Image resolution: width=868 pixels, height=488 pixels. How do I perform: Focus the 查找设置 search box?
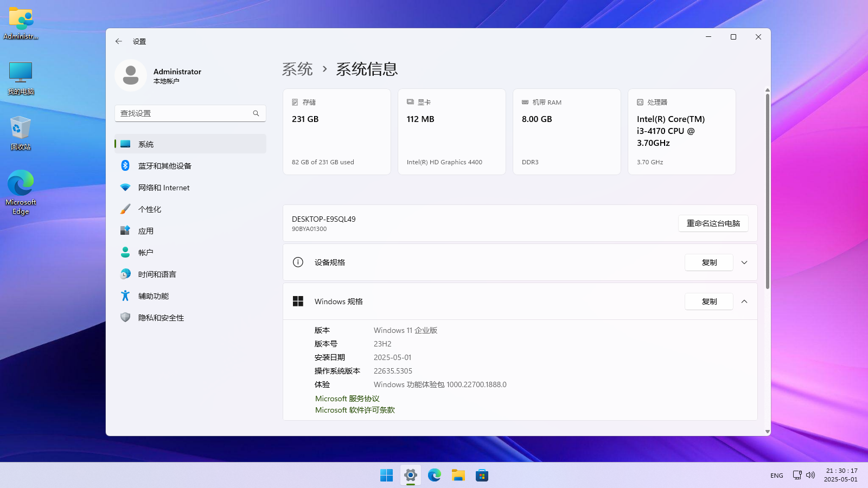(190, 113)
